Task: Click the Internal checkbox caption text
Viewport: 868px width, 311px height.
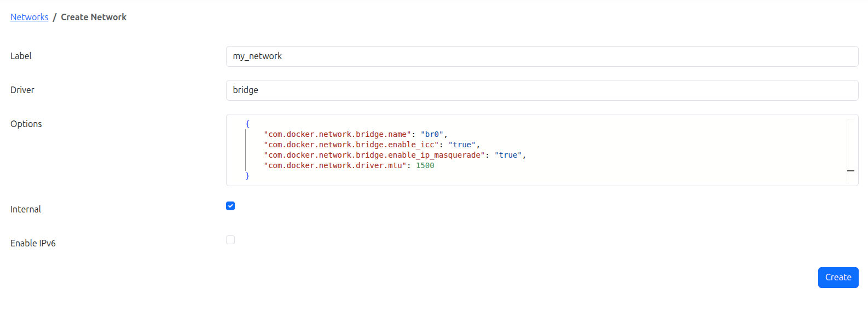Action: click(26, 209)
